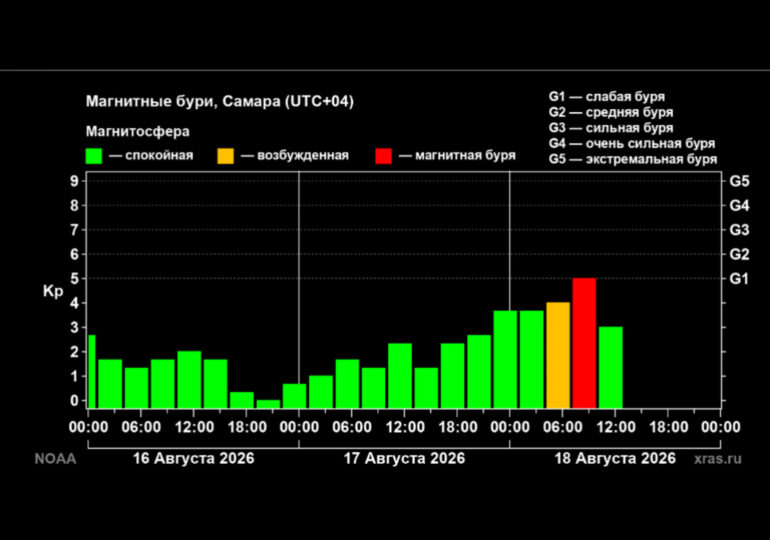Image resolution: width=770 pixels, height=540 pixels.
Task: Click the 'Магнитосфера' label
Action: pyautogui.click(x=138, y=131)
